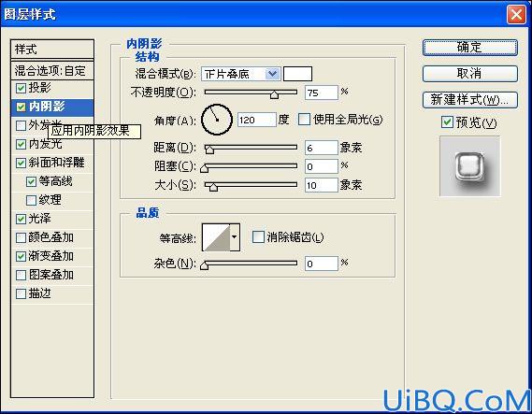Image resolution: width=532 pixels, height=414 pixels.
Task: Enable the 颜色叠加 style checkbox
Action: coord(21,237)
